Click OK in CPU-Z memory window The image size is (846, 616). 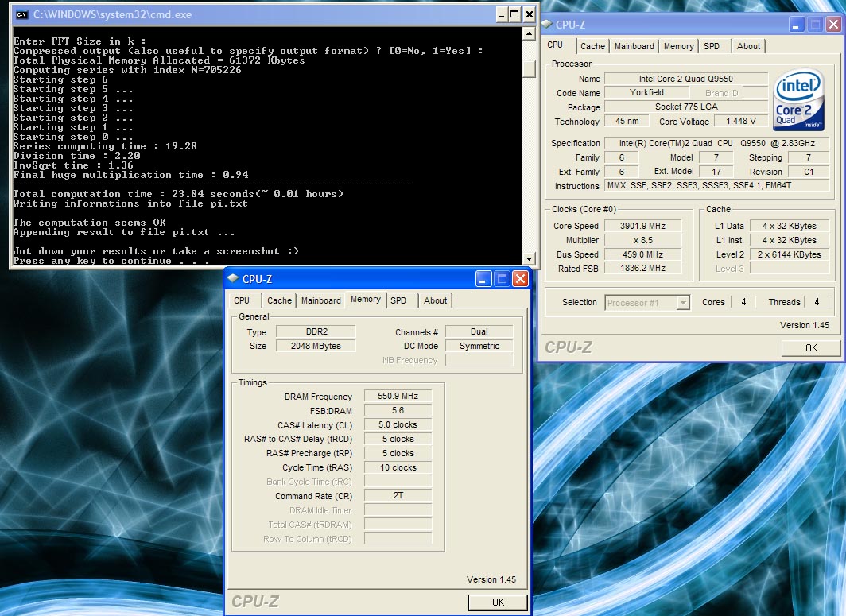pyautogui.click(x=498, y=602)
